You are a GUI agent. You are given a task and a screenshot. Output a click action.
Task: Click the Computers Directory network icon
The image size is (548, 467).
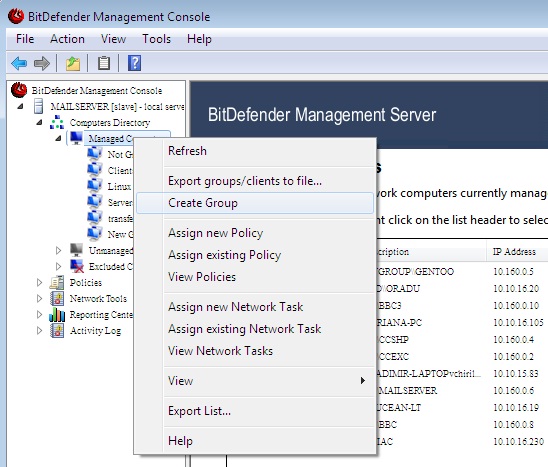[57, 122]
